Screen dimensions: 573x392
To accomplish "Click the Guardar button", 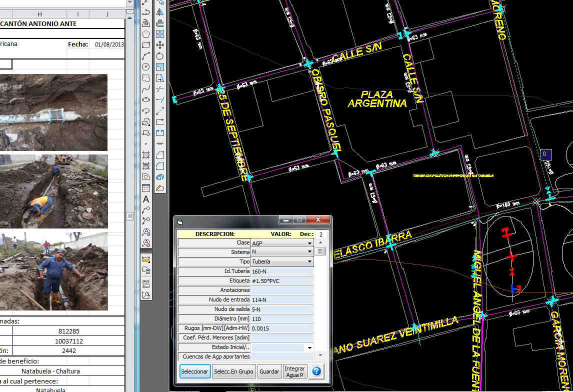I will click(x=269, y=371).
